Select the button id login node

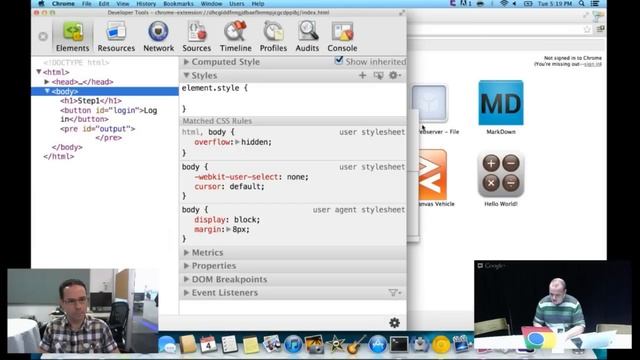109,115
